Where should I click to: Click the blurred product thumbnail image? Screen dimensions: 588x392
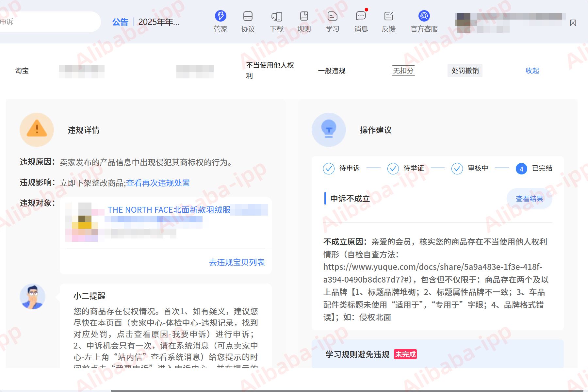82,222
